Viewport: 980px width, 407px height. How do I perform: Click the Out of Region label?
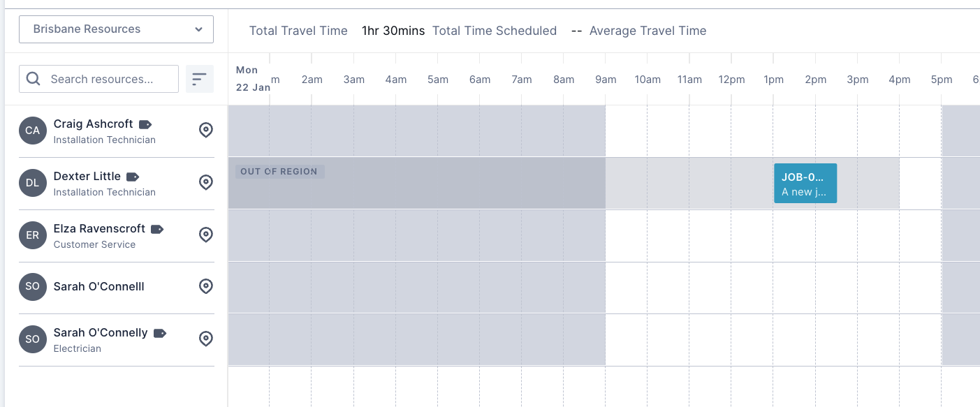pyautogui.click(x=279, y=172)
